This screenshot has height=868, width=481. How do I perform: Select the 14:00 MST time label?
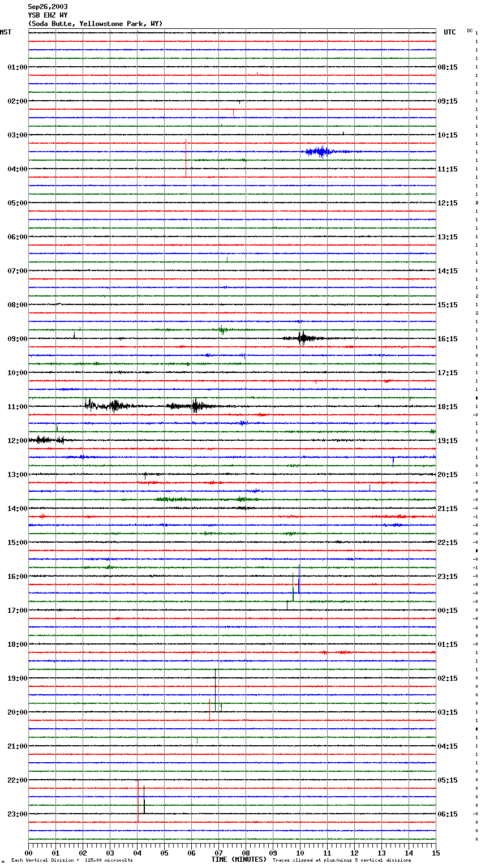(18, 509)
